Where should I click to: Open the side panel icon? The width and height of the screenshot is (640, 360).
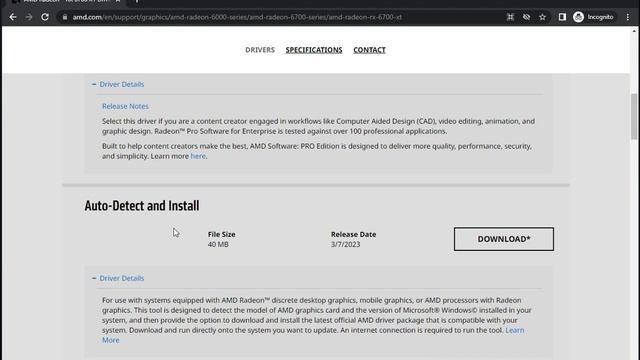(x=562, y=17)
